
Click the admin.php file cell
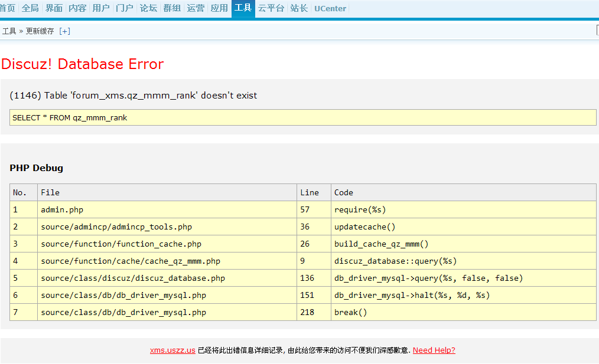pyautogui.click(x=167, y=209)
